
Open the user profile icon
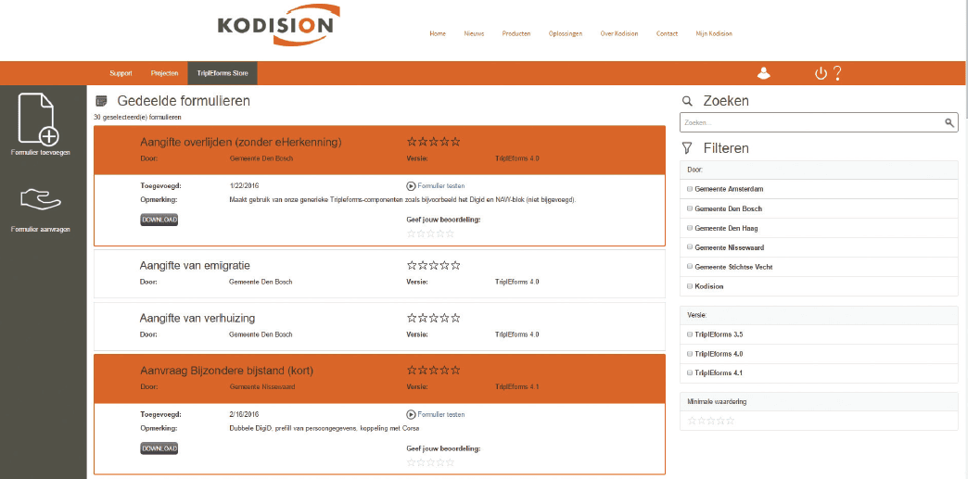(763, 73)
